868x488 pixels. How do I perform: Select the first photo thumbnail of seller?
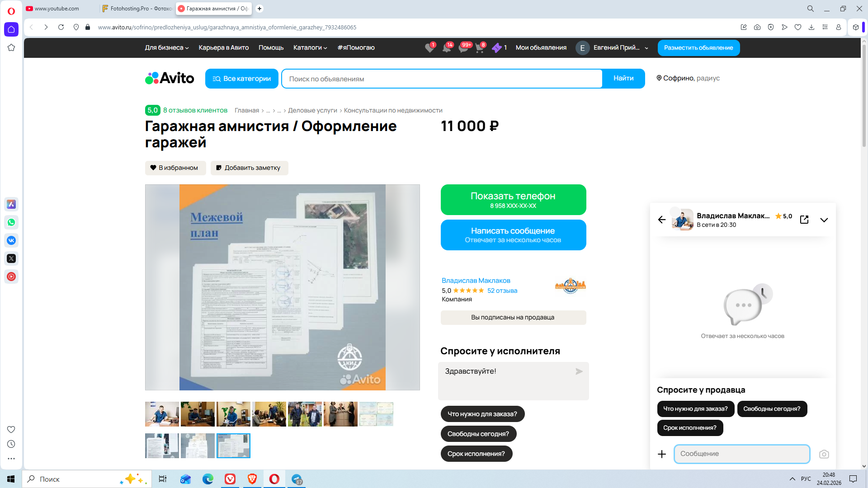(x=162, y=414)
